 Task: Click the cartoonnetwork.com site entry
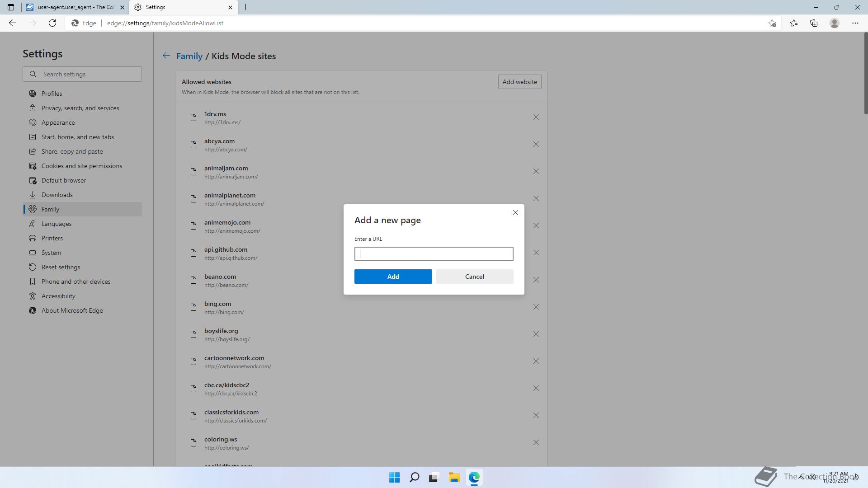[x=362, y=361]
